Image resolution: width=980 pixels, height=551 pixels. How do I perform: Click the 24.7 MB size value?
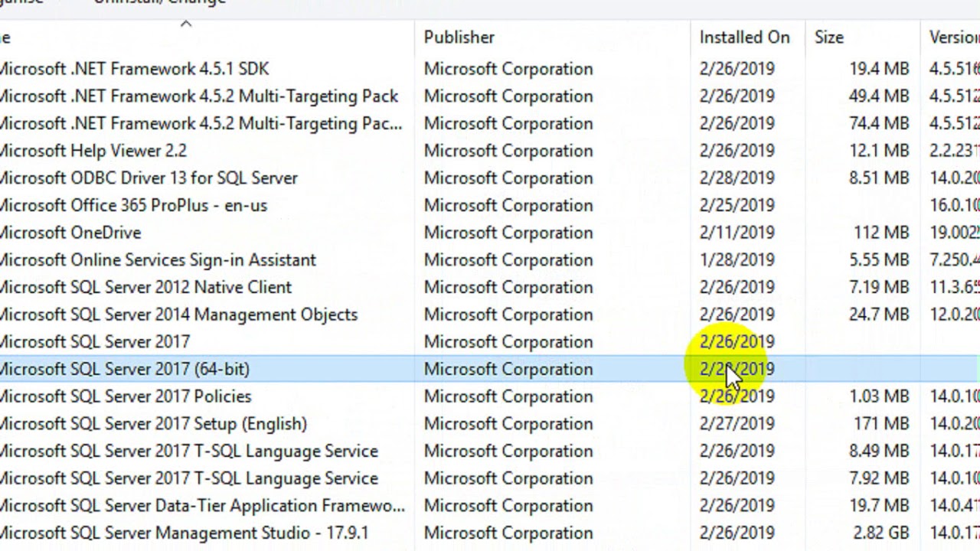[879, 315]
